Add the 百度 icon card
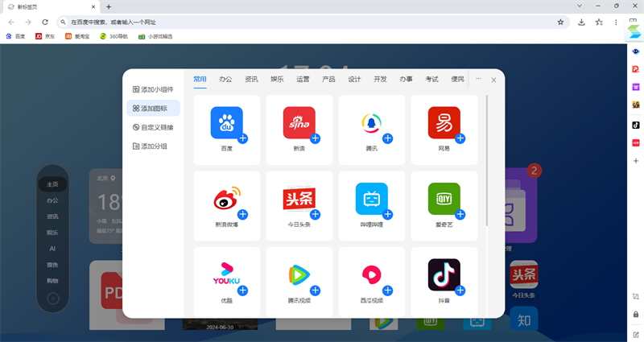The width and height of the screenshot is (644, 342). (x=243, y=138)
